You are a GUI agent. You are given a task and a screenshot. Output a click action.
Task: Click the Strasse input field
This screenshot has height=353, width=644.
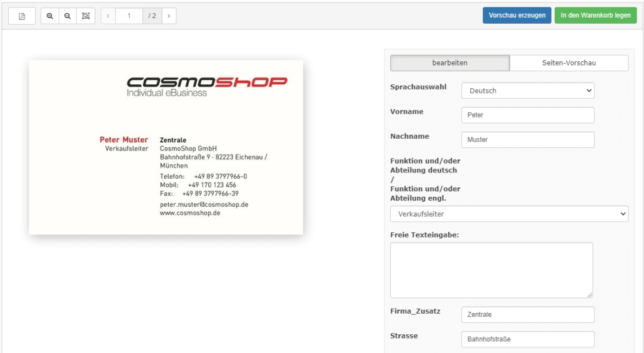(x=528, y=339)
